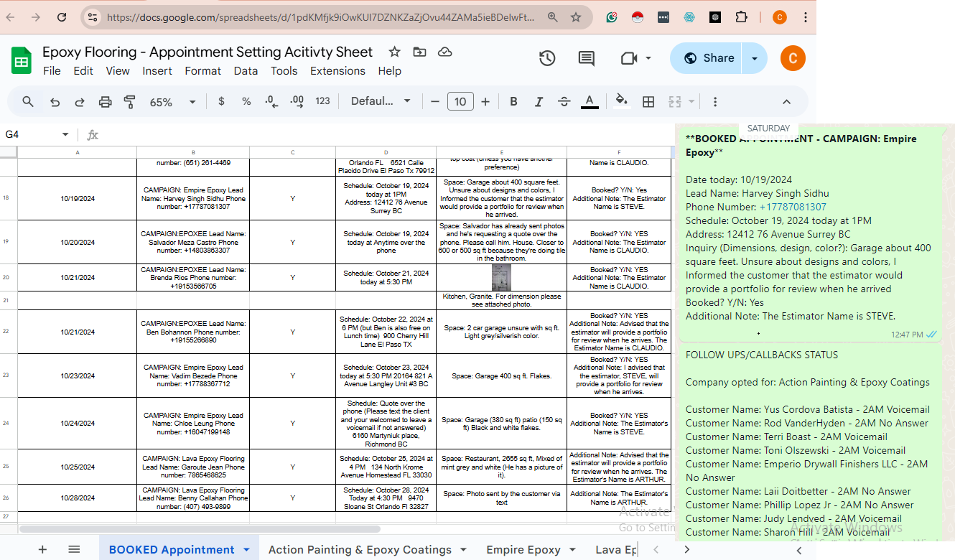Print the spreadsheet
955x560 pixels.
point(105,102)
